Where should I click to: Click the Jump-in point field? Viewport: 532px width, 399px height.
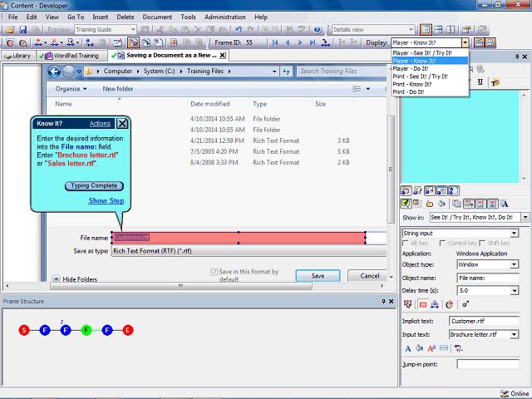point(488,364)
